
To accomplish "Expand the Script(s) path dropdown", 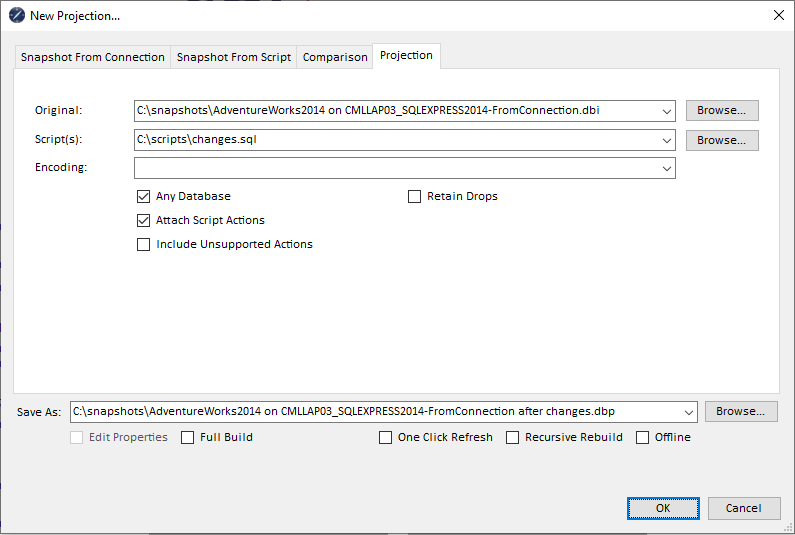I will coord(666,140).
